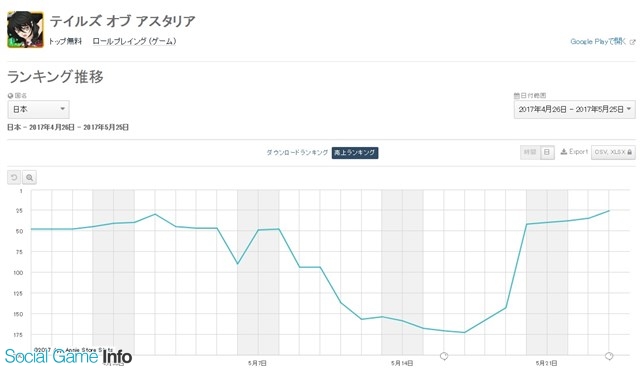Click the Tales of Asteria app icon
Image resolution: width=640 pixels, height=369 pixels.
point(25,29)
